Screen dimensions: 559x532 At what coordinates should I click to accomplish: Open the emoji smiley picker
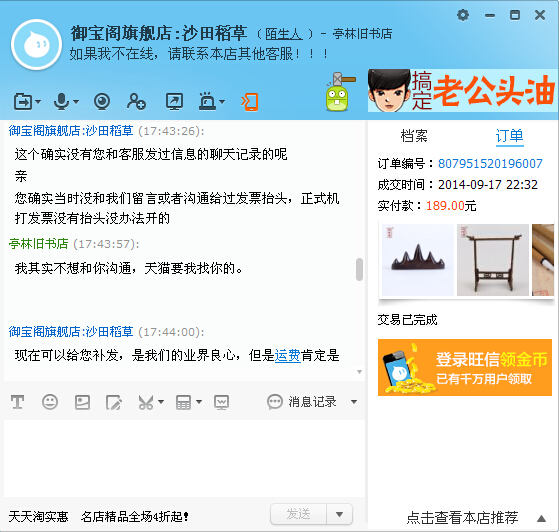50,402
